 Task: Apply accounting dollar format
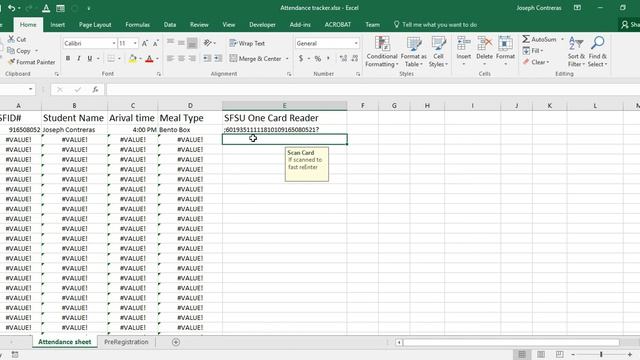(301, 59)
